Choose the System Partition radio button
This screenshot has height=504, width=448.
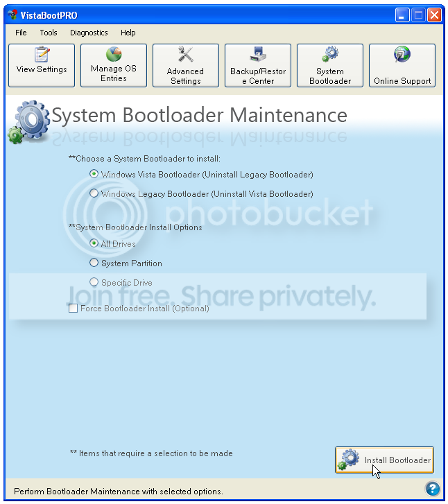94,263
